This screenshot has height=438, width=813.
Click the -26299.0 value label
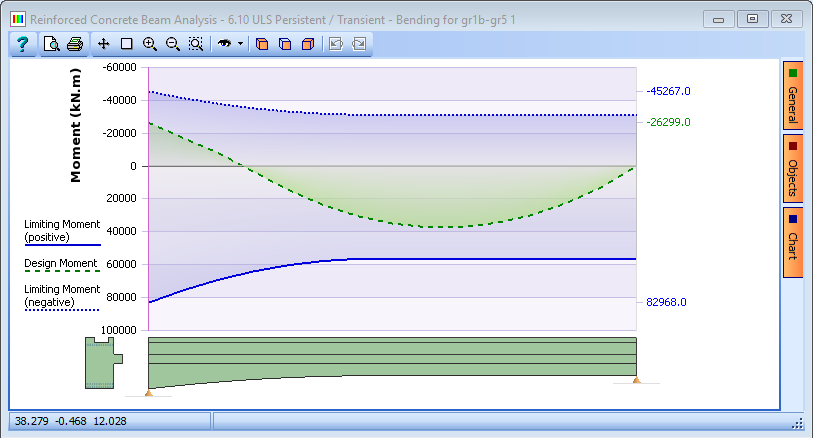668,122
